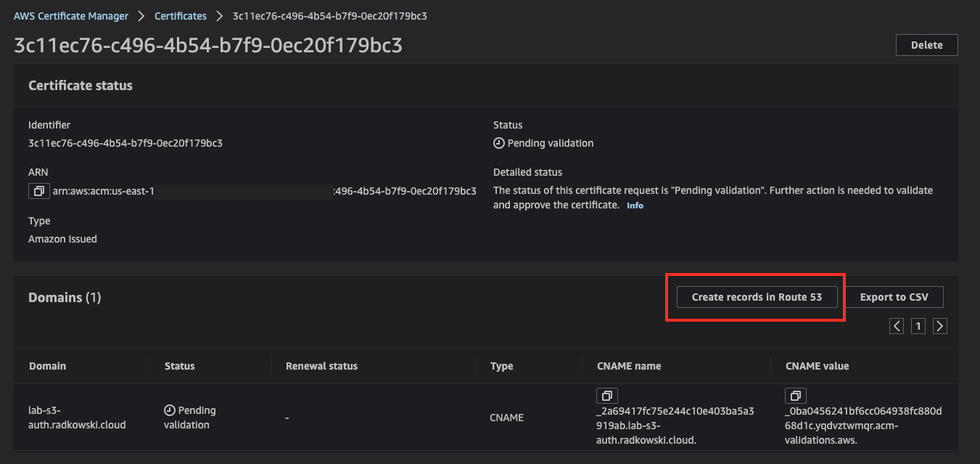
Task: Click the Status column header in table
Action: 180,366
